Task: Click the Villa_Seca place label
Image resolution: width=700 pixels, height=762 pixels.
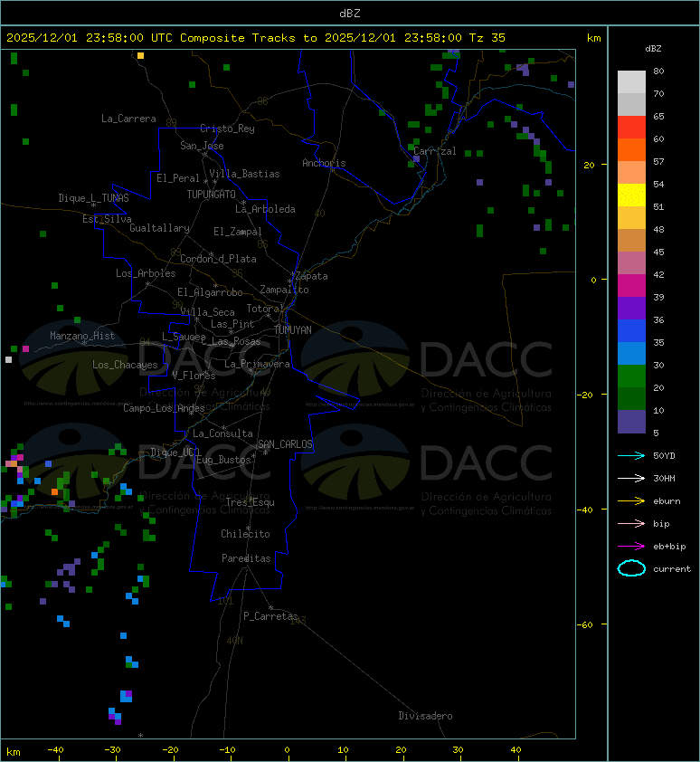Action: [x=207, y=312]
